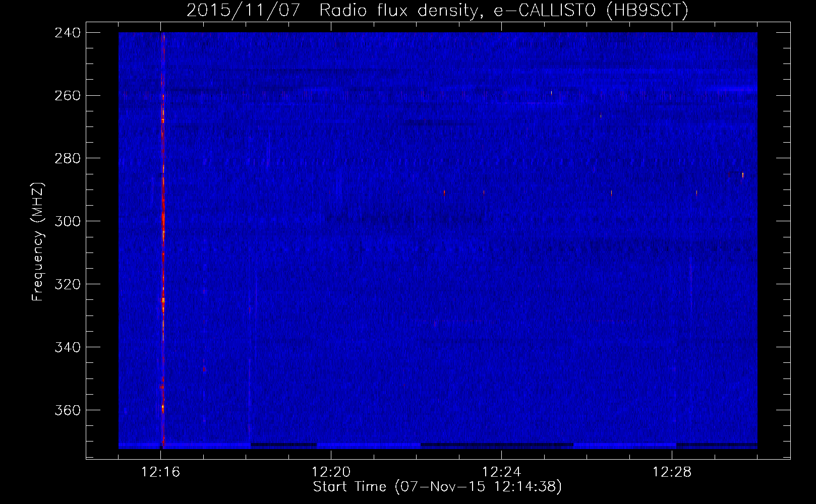This screenshot has height=504, width=816.
Task: Click the 12:16 time tick label
Action: coord(161,472)
